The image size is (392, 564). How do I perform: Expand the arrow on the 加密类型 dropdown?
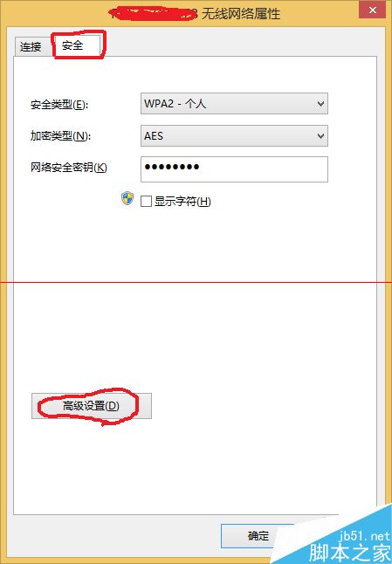[x=320, y=136]
